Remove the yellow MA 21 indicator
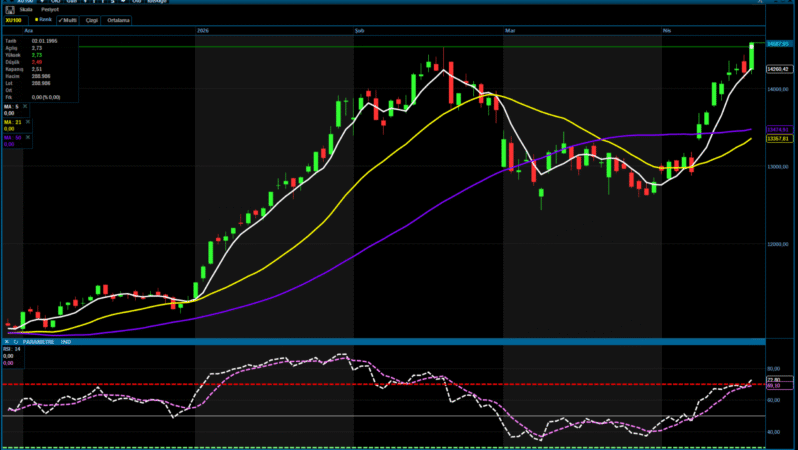 28,122
